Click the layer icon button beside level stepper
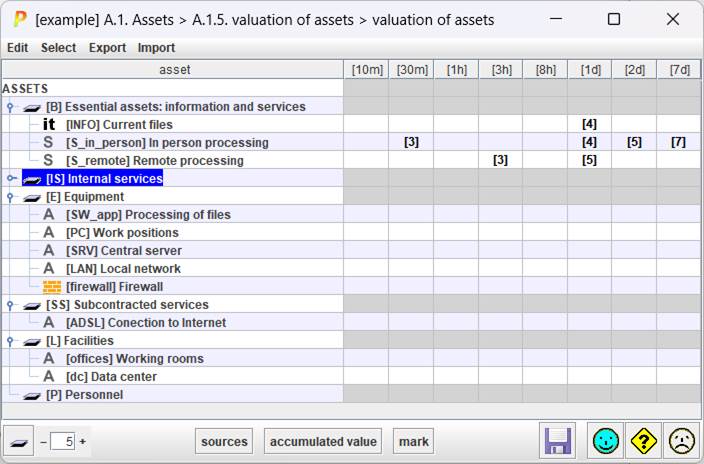Image resolution: width=704 pixels, height=464 pixels. [18, 441]
